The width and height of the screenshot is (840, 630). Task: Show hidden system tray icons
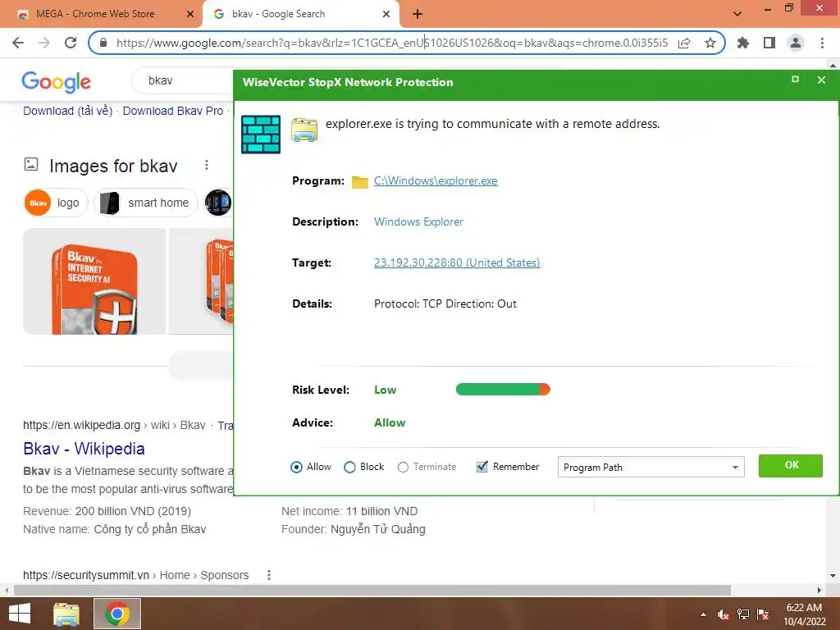click(x=703, y=615)
